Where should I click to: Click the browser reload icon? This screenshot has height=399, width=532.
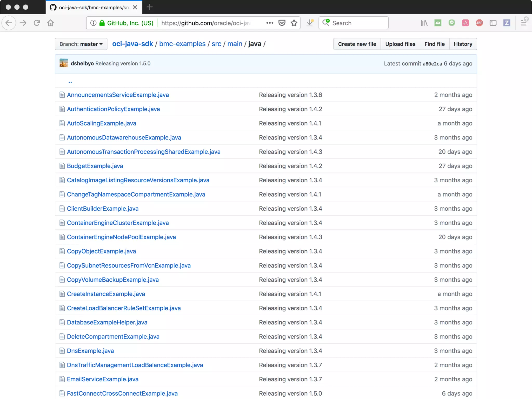37,23
